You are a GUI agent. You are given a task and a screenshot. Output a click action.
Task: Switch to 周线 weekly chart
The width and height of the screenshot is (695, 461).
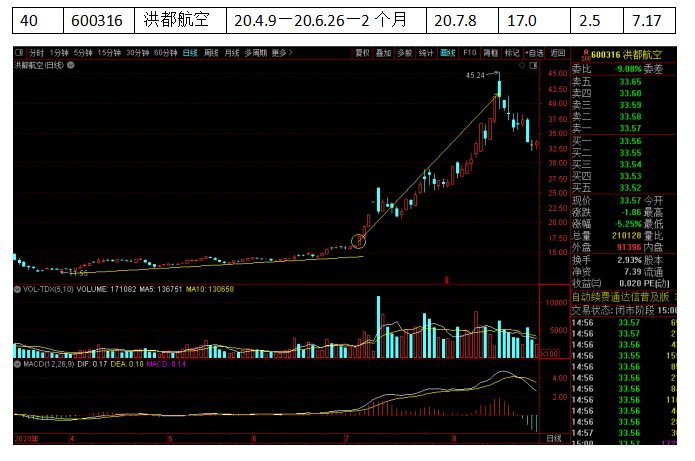click(x=211, y=53)
